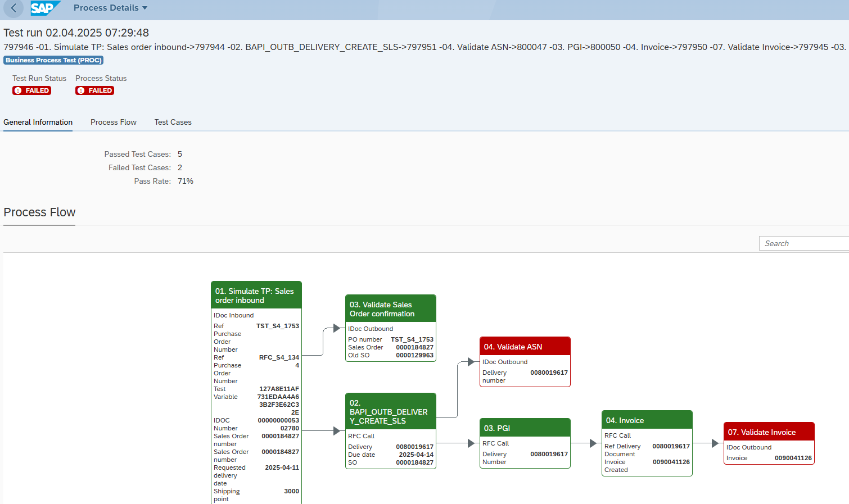Select the 04. Invoice node header
The width and height of the screenshot is (849, 504).
click(647, 420)
